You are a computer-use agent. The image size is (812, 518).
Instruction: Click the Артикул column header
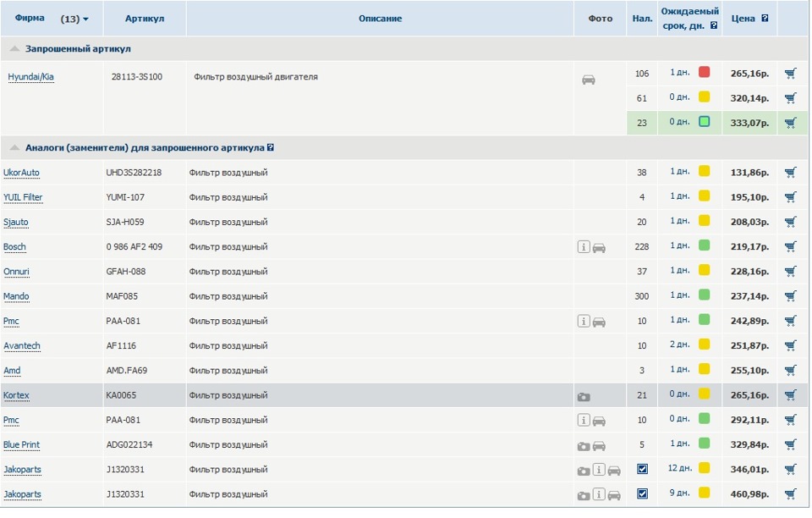(145, 19)
